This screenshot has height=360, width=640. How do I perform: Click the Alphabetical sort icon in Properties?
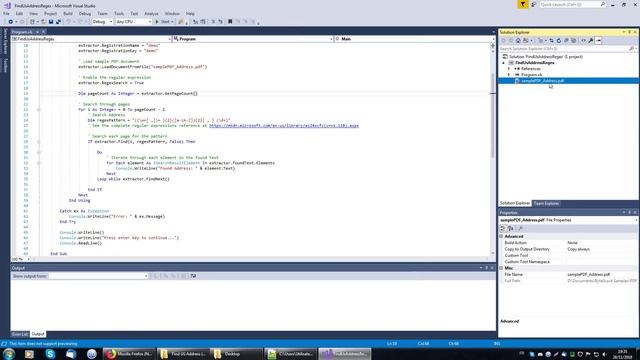coord(511,229)
